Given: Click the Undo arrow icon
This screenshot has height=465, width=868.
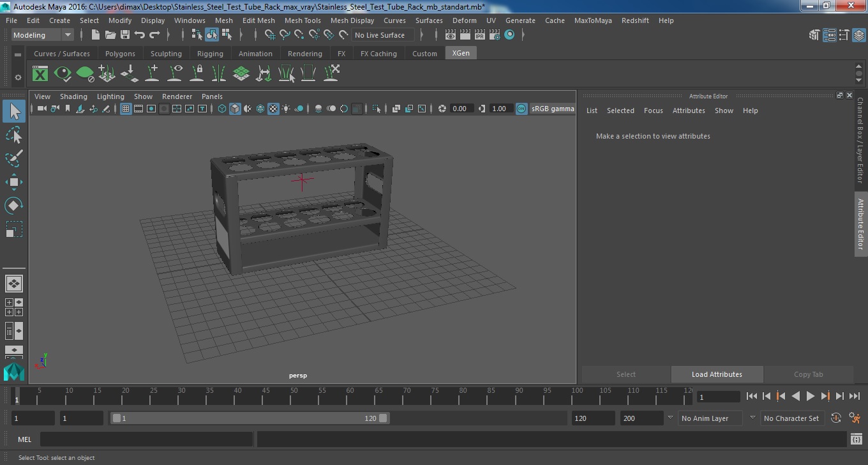Looking at the screenshot, I should 140,35.
